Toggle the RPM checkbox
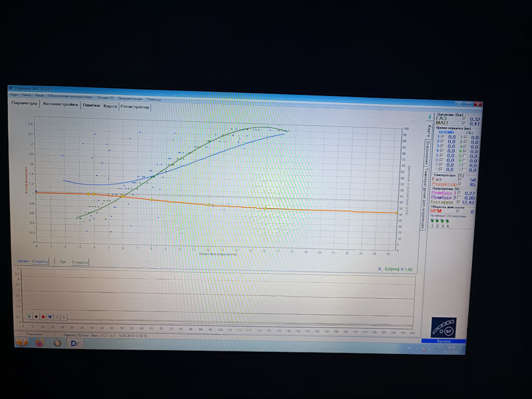Image resolution: width=532 pixels, height=399 pixels. [457, 211]
